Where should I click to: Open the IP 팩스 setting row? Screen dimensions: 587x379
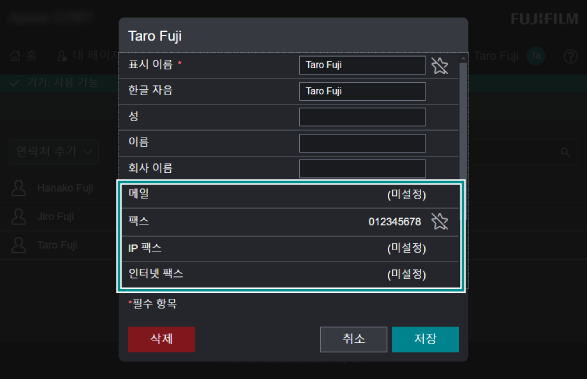pyautogui.click(x=291, y=248)
